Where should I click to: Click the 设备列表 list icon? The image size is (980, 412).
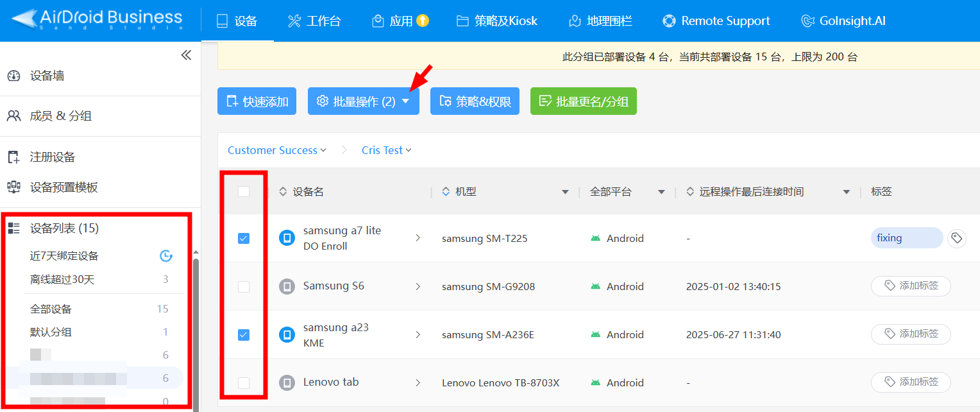click(x=13, y=228)
